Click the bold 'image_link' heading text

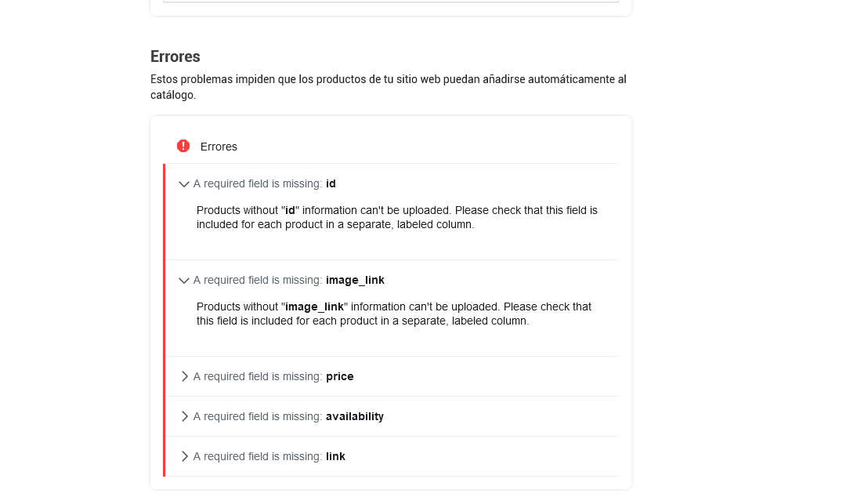[x=356, y=281]
